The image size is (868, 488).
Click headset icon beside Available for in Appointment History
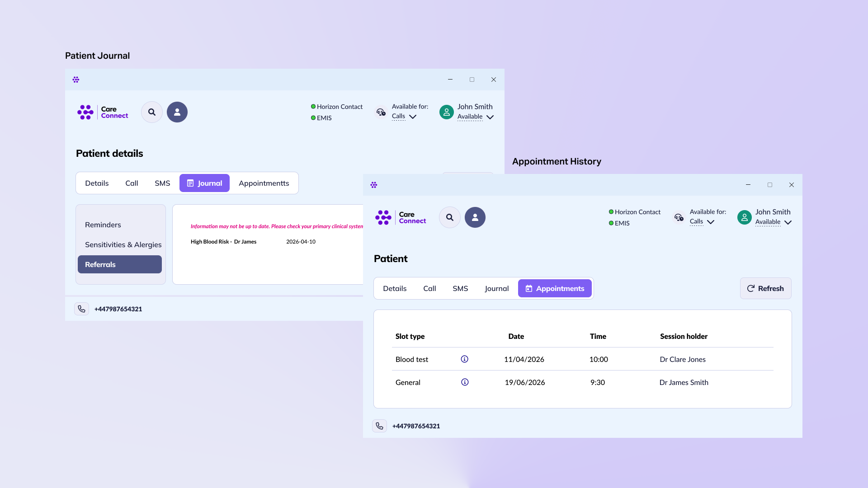pos(679,217)
